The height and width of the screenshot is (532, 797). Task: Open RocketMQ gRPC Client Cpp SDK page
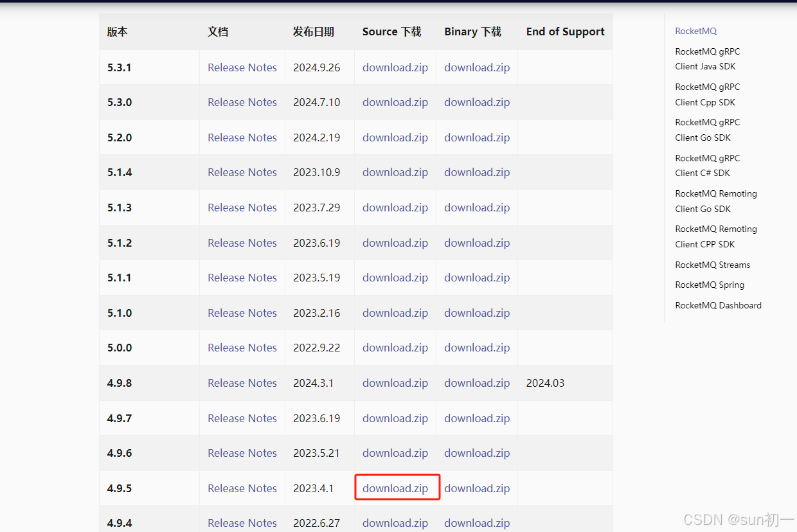[708, 94]
